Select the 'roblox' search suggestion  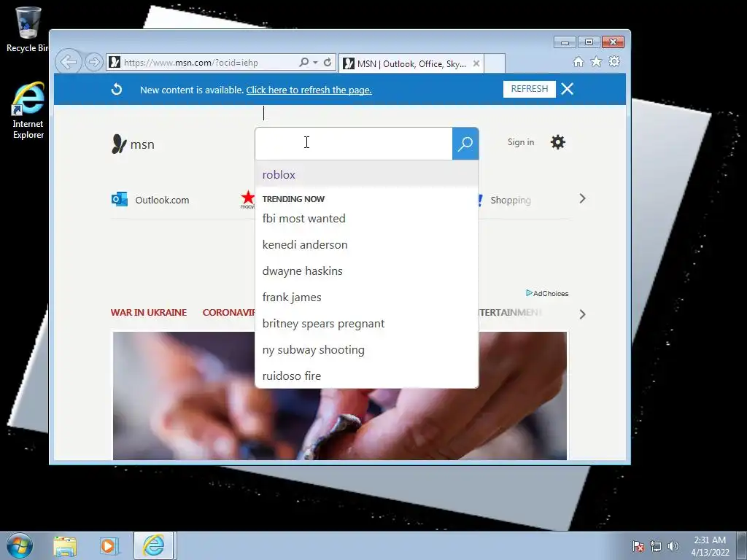pyautogui.click(x=367, y=175)
